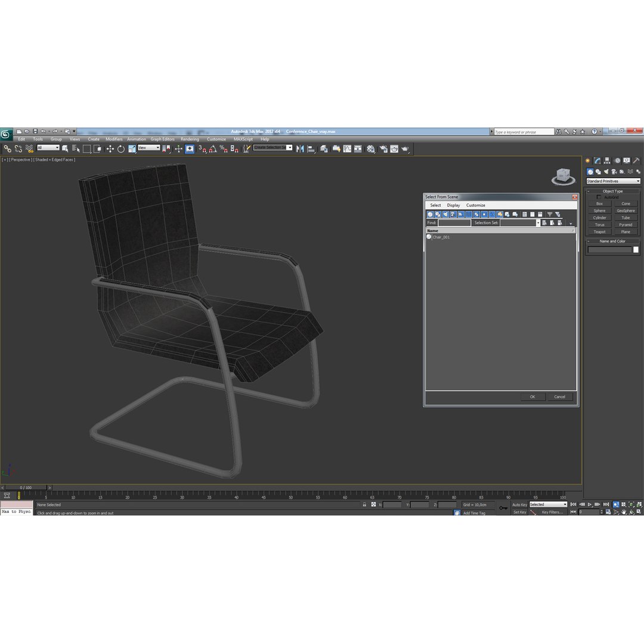This screenshot has height=644, width=644.
Task: Select the Lights category in Create panel
Action: pos(606,172)
